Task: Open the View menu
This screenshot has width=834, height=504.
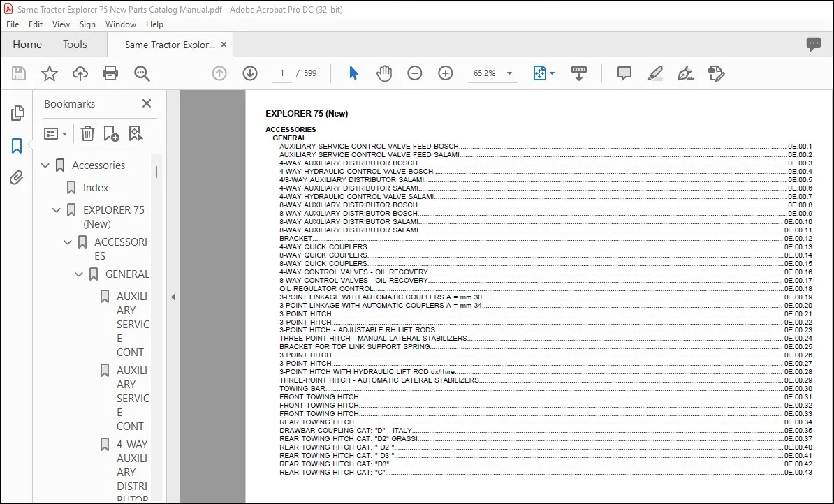Action: 61,24
